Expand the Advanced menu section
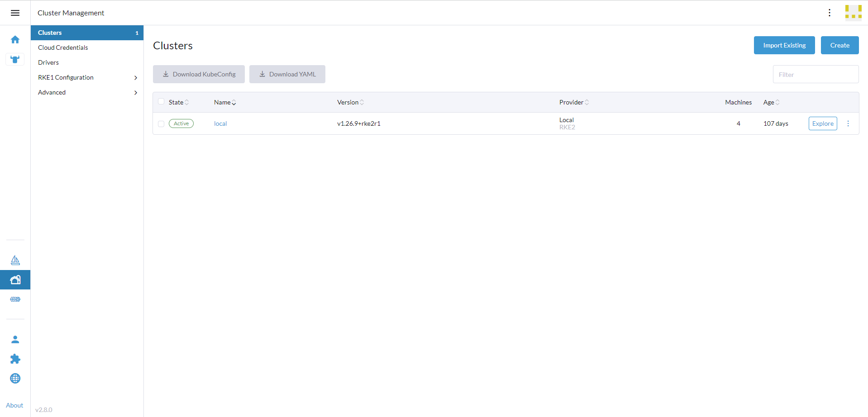This screenshot has width=868, height=417. click(x=87, y=92)
